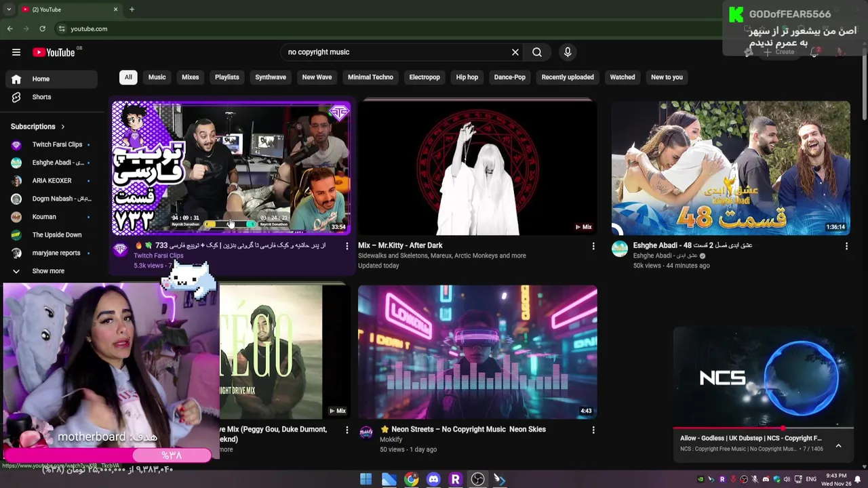Click the Mokkify channel avatar
The height and width of the screenshot is (488, 868).
(x=366, y=433)
